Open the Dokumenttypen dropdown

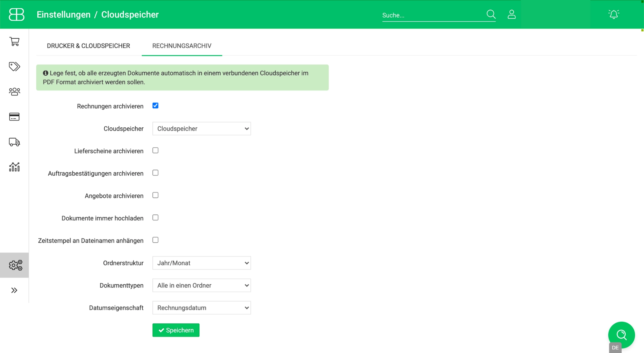(202, 285)
